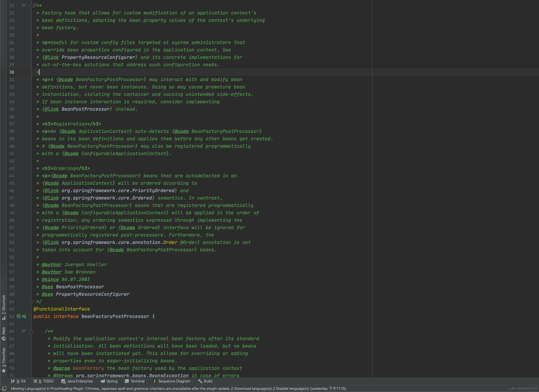Open the Build tool window

click(x=205, y=381)
